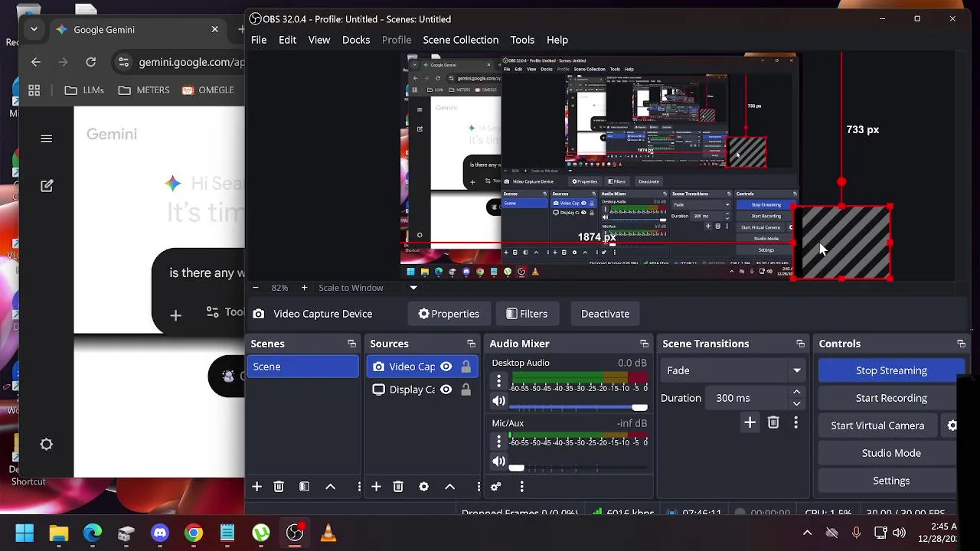Image resolution: width=980 pixels, height=551 pixels.
Task: Click Start Recording button
Action: pyautogui.click(x=891, y=398)
